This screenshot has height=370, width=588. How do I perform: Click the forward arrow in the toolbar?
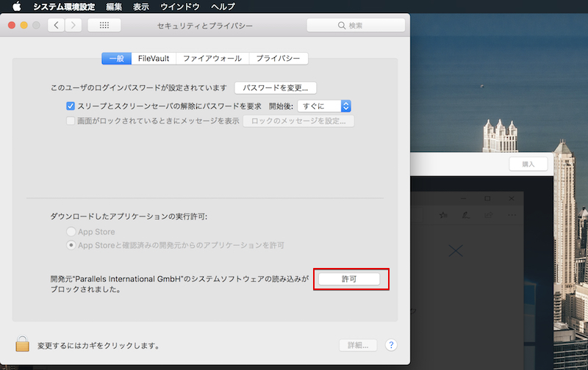click(73, 26)
